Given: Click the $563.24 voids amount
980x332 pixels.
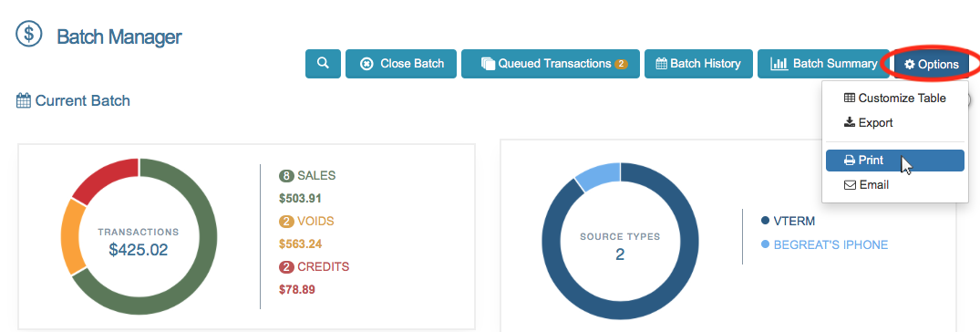Looking at the screenshot, I should [x=300, y=244].
